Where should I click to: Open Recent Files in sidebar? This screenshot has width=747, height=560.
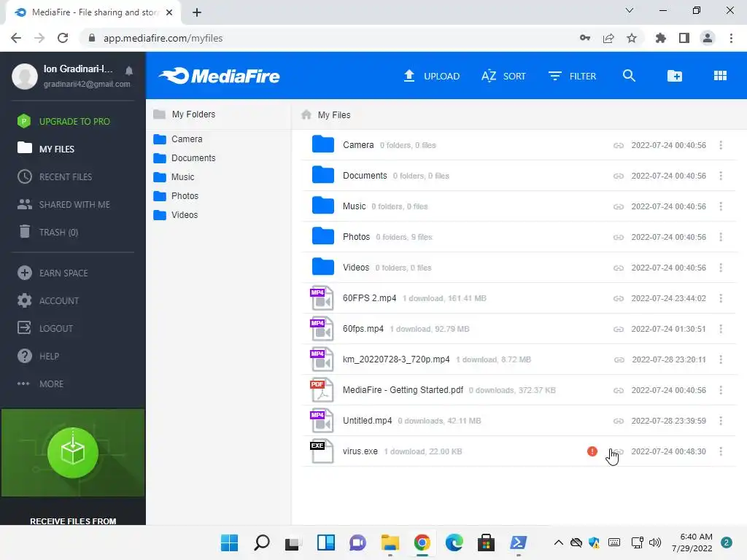click(x=55, y=176)
